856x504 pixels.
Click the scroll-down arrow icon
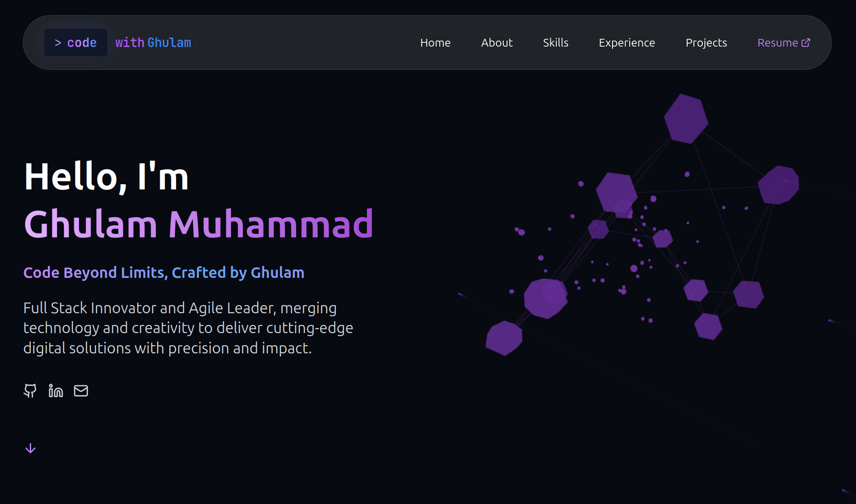click(30, 448)
